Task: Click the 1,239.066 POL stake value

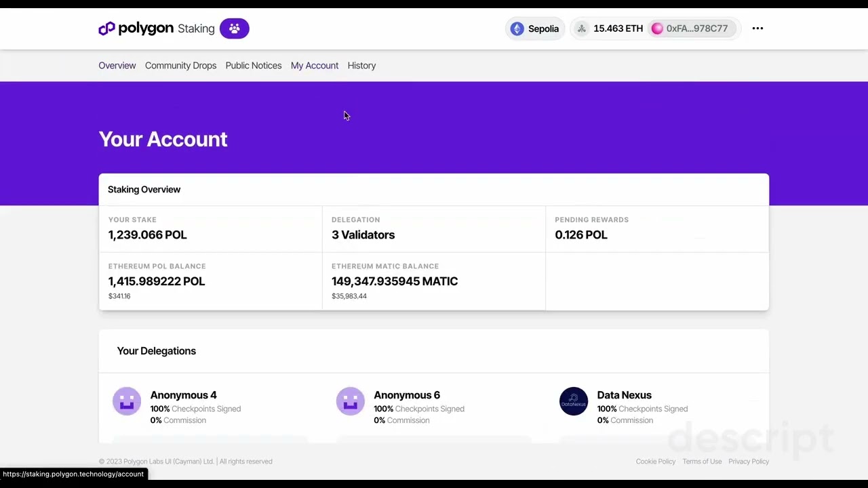Action: pos(147,235)
